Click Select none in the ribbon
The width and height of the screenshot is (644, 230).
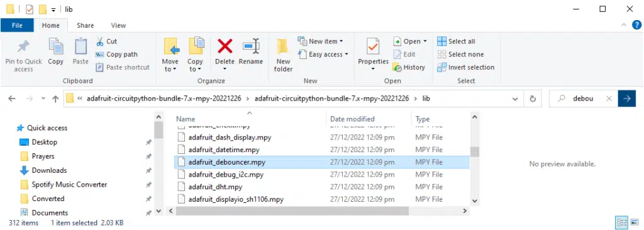[460, 54]
